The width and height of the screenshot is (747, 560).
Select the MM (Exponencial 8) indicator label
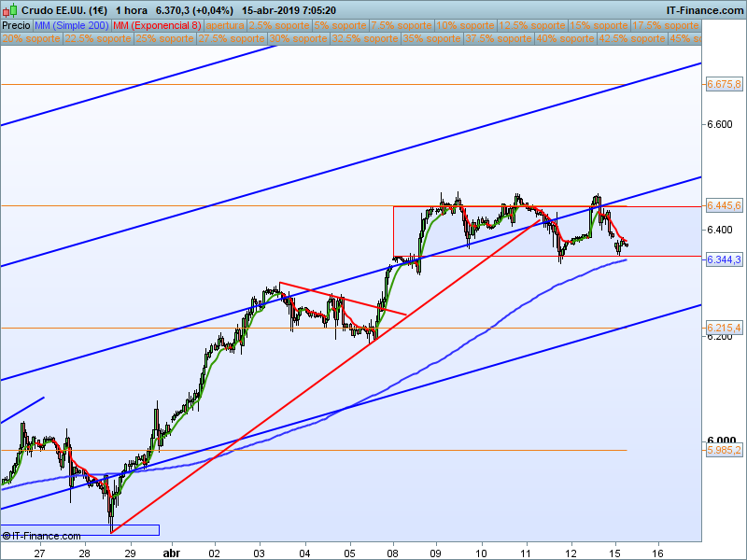(157, 26)
